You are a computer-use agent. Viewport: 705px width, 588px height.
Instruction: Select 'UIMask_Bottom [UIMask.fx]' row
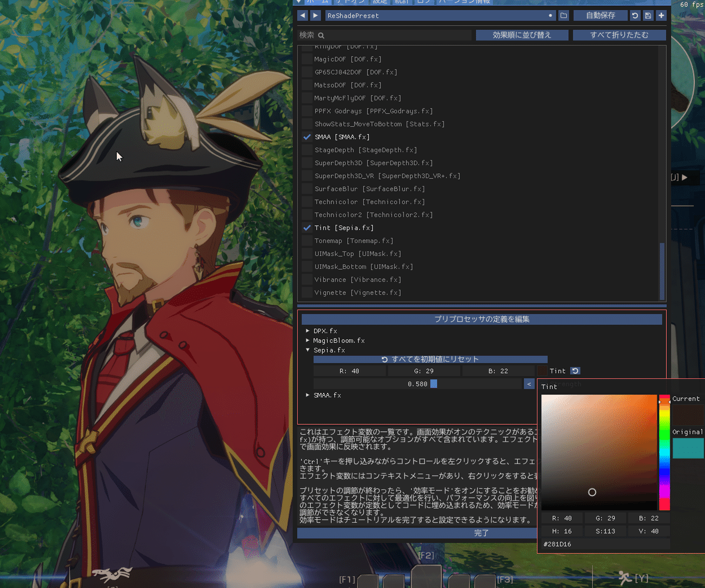(x=364, y=267)
